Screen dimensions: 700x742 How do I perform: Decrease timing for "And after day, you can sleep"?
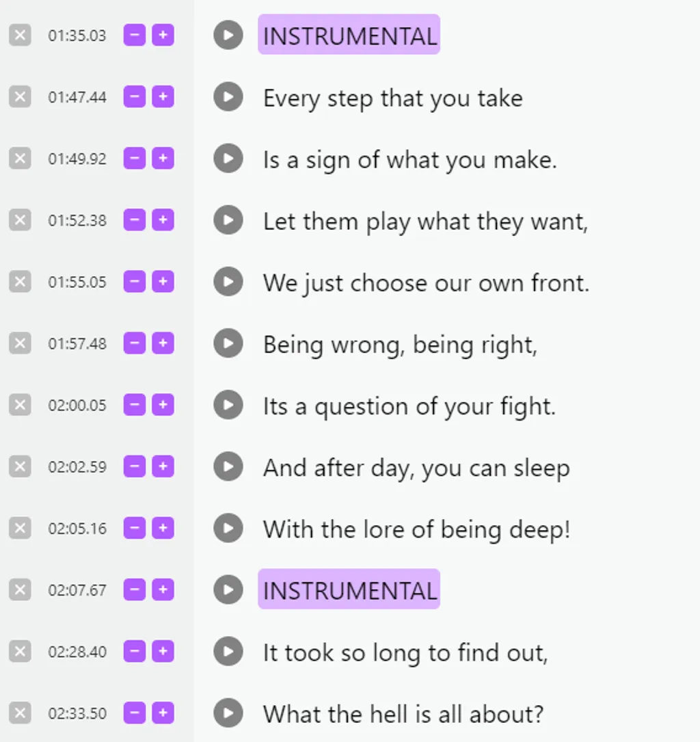135,466
